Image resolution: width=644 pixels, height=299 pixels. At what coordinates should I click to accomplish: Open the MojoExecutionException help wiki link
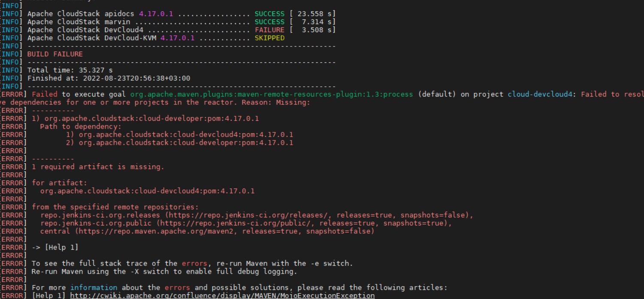click(222, 296)
